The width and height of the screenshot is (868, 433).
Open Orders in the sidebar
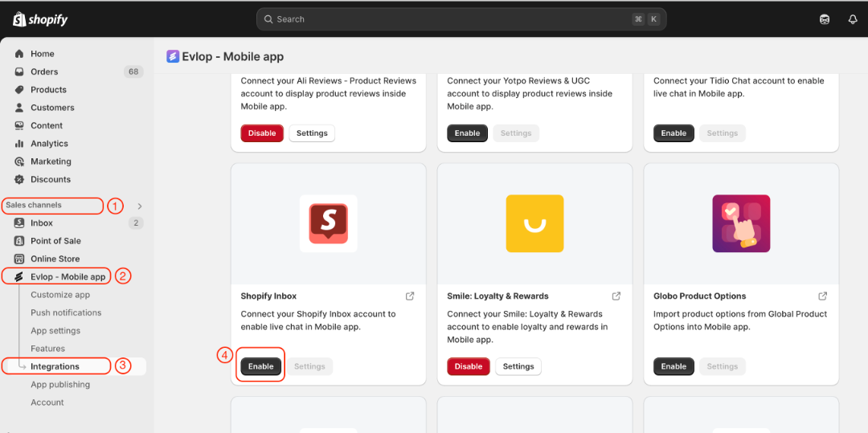[44, 71]
